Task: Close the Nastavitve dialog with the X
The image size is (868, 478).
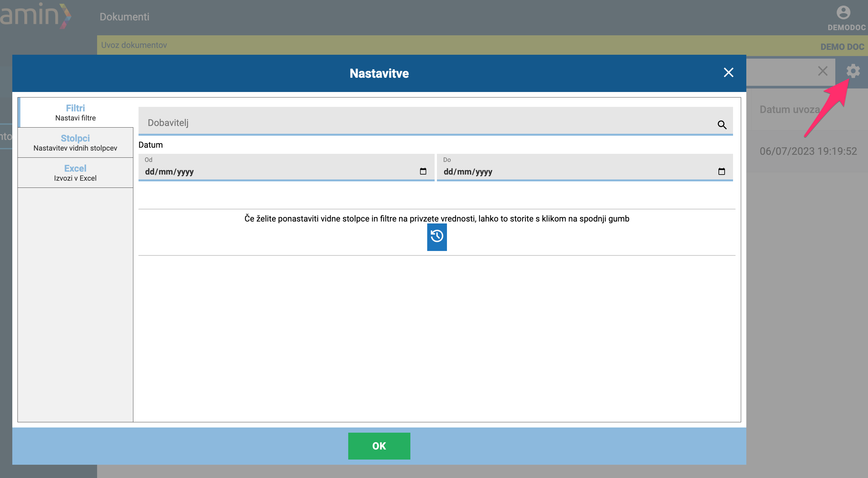Action: click(x=728, y=73)
